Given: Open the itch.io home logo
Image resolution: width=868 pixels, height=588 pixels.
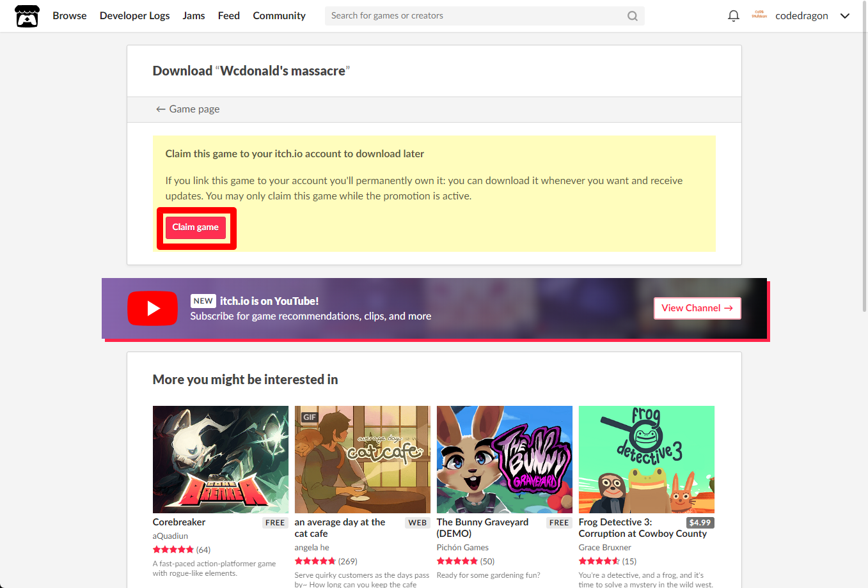Looking at the screenshot, I should point(27,16).
